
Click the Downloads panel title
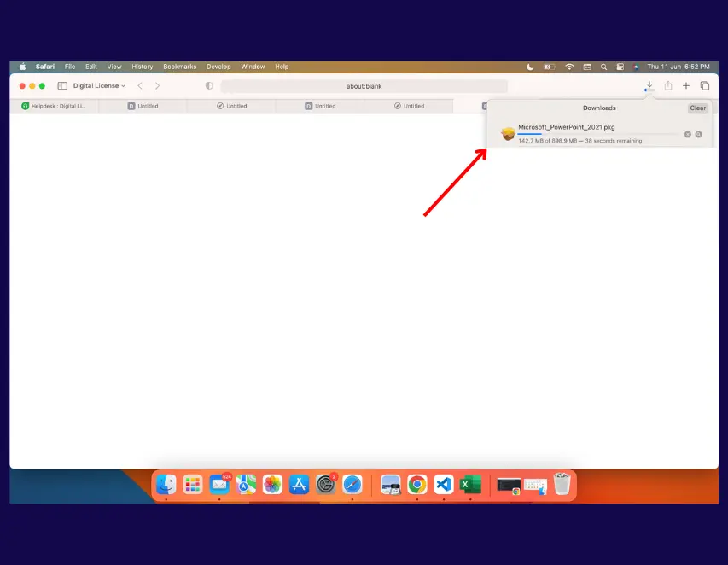(599, 108)
